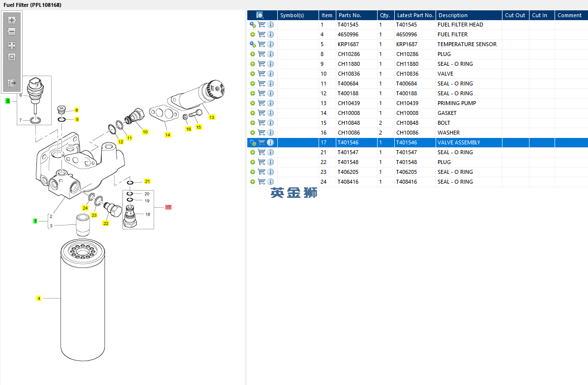Add PLUG T401548 to cart
Image resolution: width=588 pixels, height=385 pixels.
(262, 162)
